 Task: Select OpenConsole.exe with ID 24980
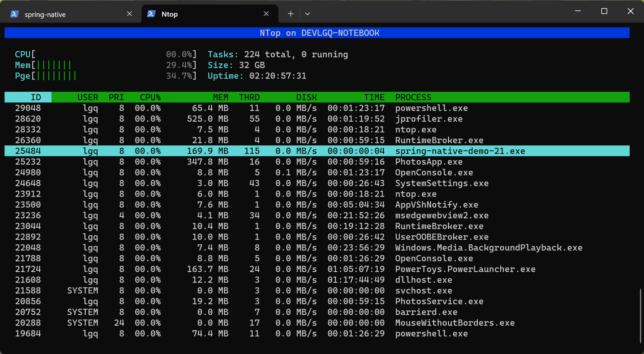pos(317,172)
